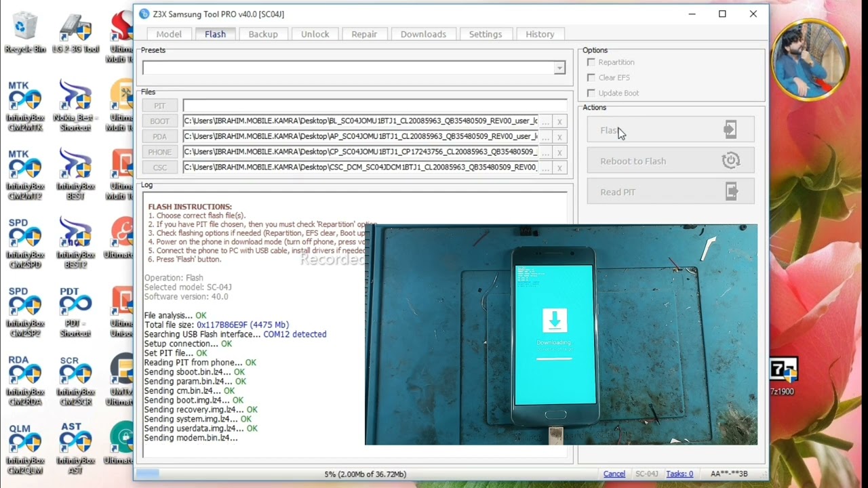Enable the Clear EFS checkbox
The width and height of the screenshot is (868, 488).
[591, 77]
